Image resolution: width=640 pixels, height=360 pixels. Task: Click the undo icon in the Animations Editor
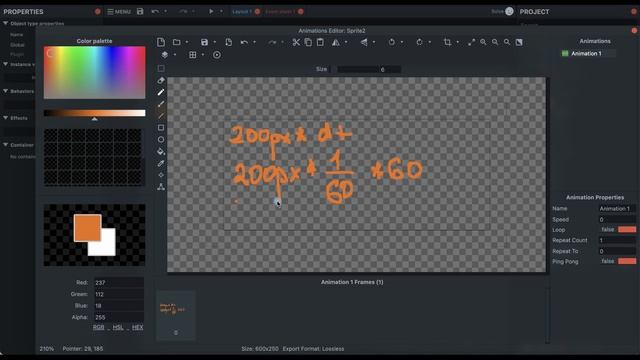point(244,42)
